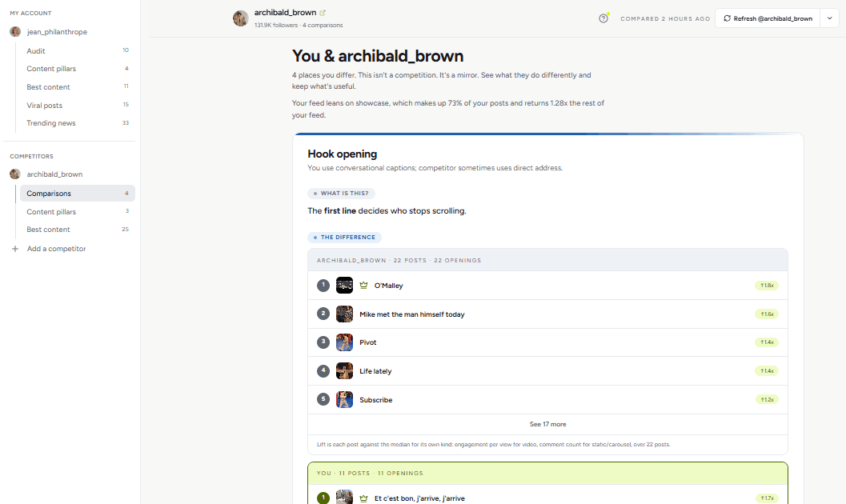
Task: Select jean_philanthrope account name in sidebar
Action: point(57,32)
